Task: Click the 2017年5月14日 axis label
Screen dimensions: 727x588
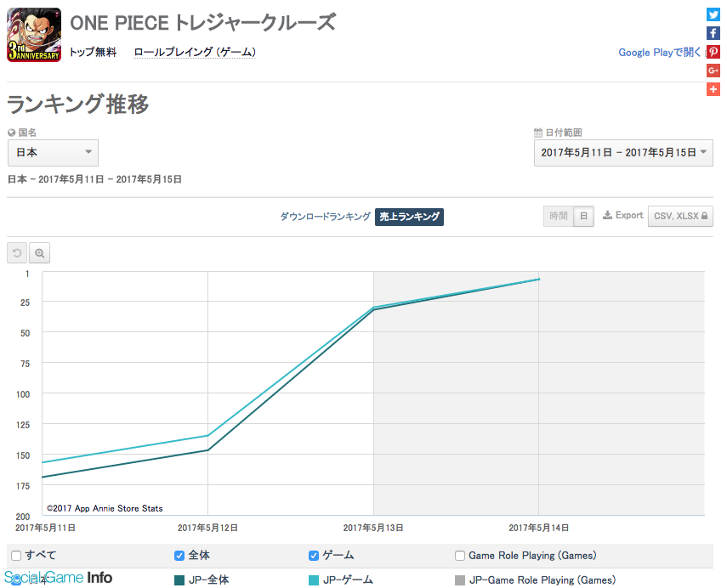Action: pyautogui.click(x=539, y=528)
